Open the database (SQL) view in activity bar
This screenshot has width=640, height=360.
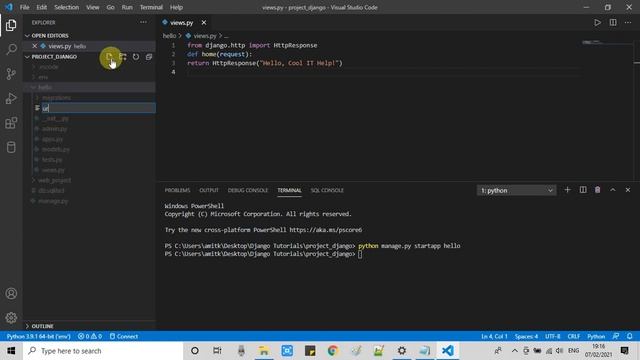[11, 147]
